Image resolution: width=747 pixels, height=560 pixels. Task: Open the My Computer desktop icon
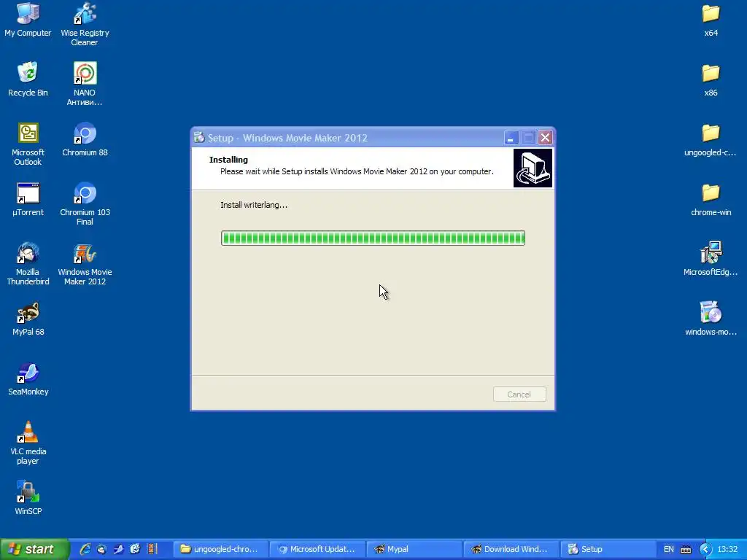point(28,20)
